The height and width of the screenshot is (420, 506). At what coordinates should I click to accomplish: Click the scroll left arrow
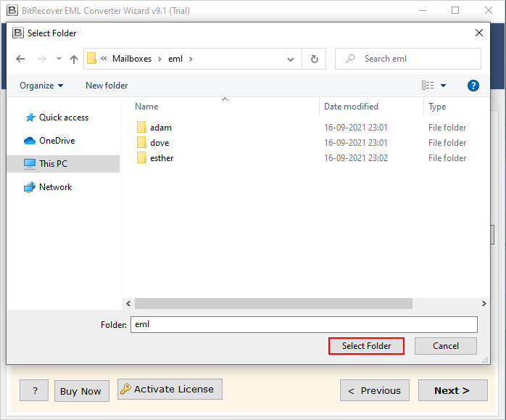(x=128, y=303)
